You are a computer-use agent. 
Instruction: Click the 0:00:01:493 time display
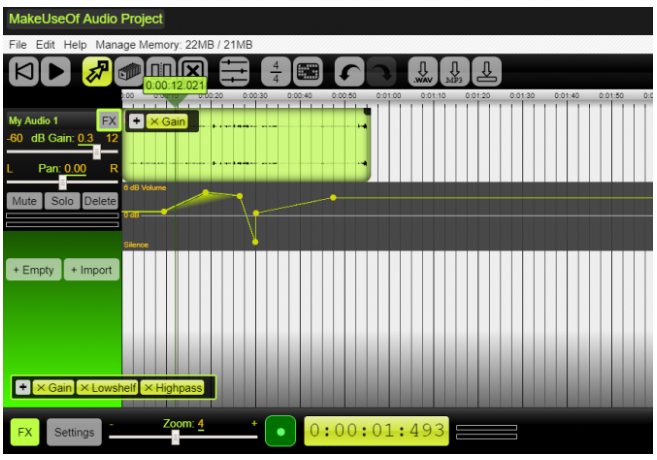point(376,431)
